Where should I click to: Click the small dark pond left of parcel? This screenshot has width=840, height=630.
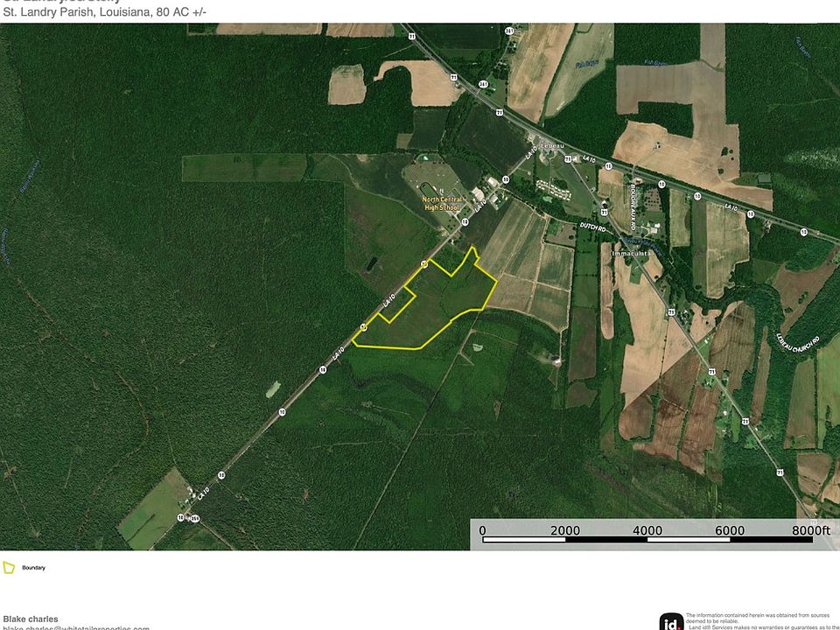click(x=370, y=263)
